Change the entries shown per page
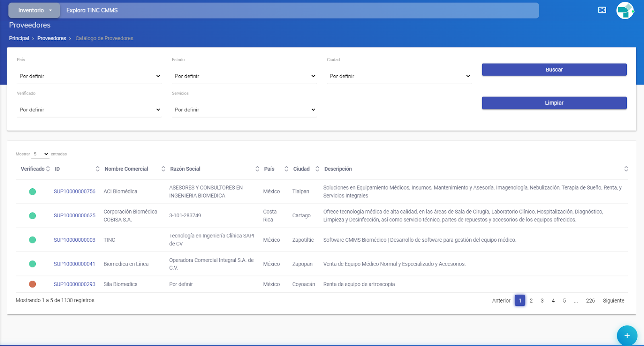The width and height of the screenshot is (644, 346). (40, 154)
